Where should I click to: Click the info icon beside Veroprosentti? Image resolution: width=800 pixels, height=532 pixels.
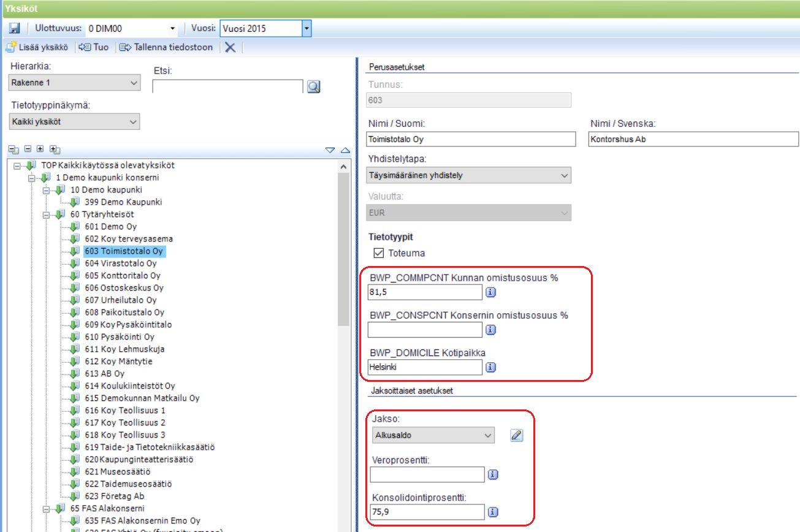click(x=492, y=474)
